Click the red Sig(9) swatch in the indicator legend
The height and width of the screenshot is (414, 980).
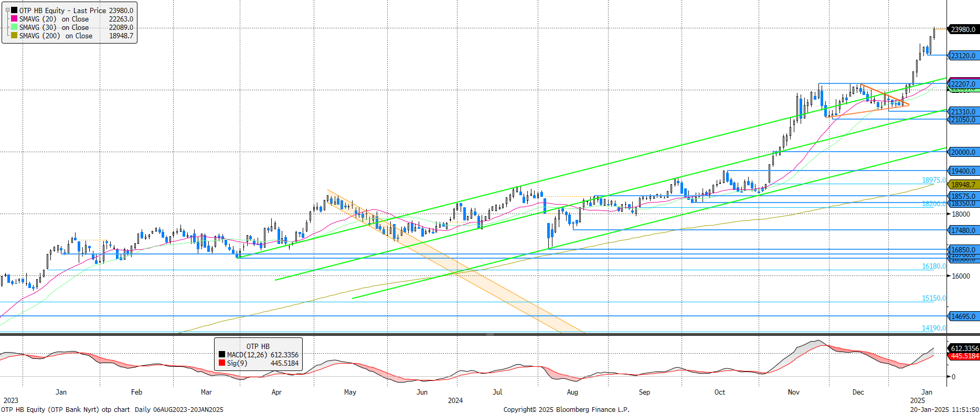coord(222,363)
